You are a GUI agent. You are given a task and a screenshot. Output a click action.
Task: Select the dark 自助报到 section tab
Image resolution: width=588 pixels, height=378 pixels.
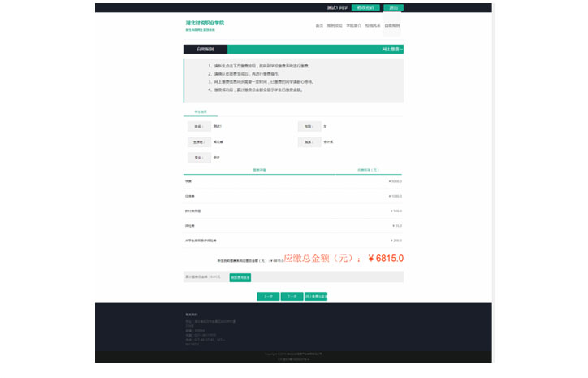[x=205, y=50]
